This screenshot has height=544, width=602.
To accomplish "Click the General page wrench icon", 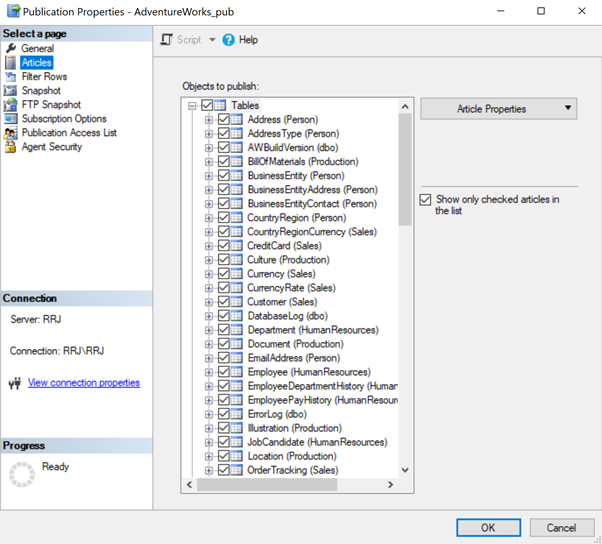I will (11, 48).
